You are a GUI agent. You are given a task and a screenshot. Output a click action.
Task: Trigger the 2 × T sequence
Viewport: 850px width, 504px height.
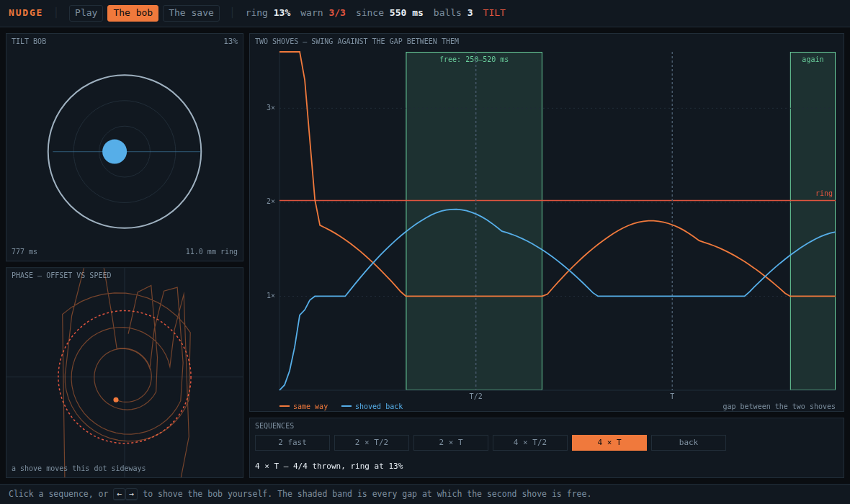click(x=450, y=443)
